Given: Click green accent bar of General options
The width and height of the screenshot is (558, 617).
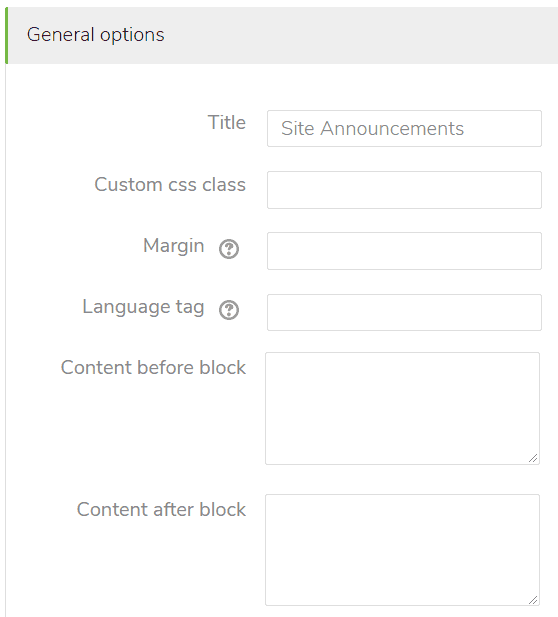Looking at the screenshot, I should click(x=7, y=35).
